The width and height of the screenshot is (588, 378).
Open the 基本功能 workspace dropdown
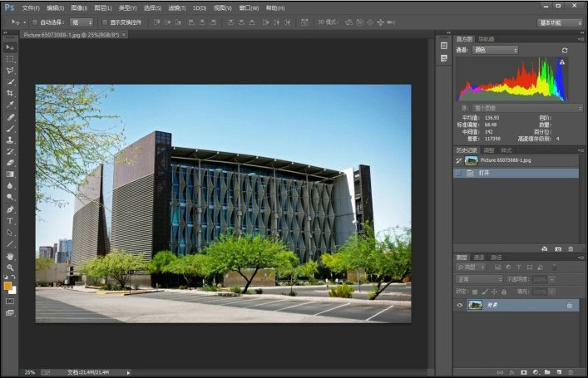(x=560, y=23)
